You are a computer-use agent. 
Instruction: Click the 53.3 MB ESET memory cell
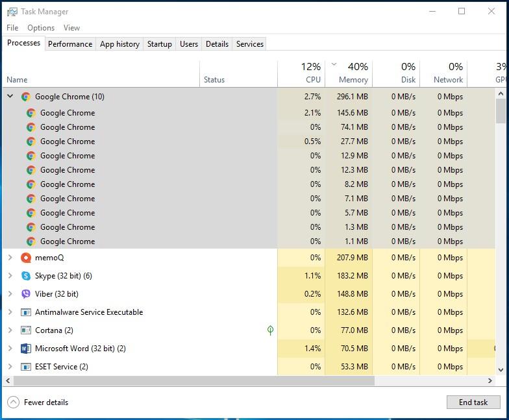(x=349, y=367)
